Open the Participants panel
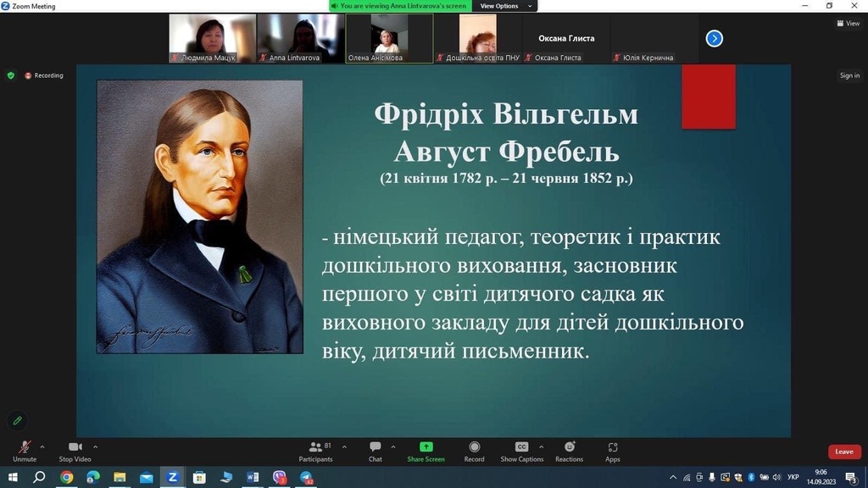This screenshot has height=488, width=868. [315, 450]
